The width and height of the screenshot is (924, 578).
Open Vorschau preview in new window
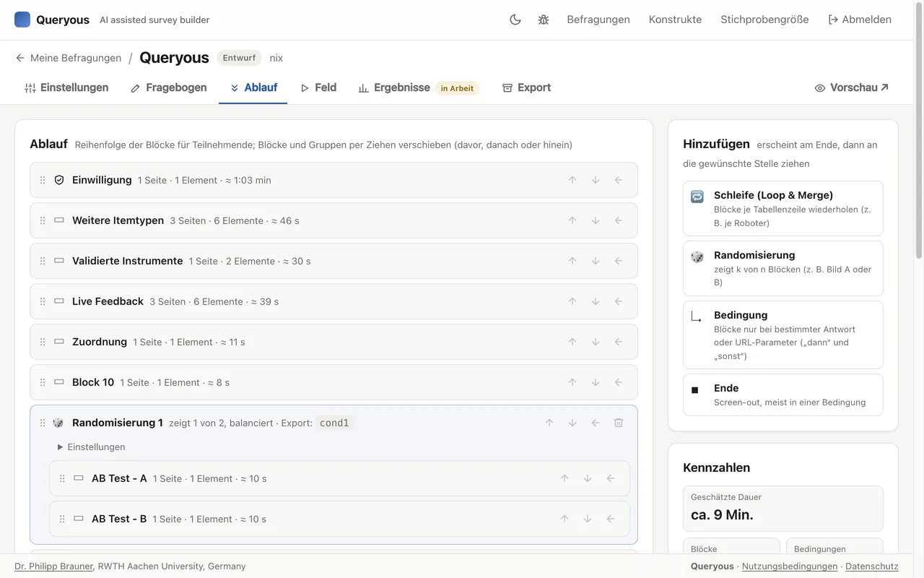pos(852,87)
